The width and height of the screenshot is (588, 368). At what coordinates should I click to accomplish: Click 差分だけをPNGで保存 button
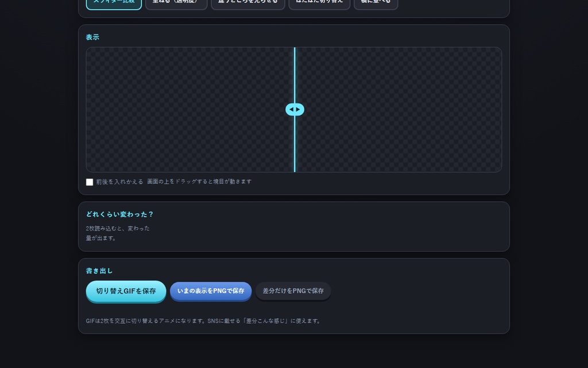(293, 291)
